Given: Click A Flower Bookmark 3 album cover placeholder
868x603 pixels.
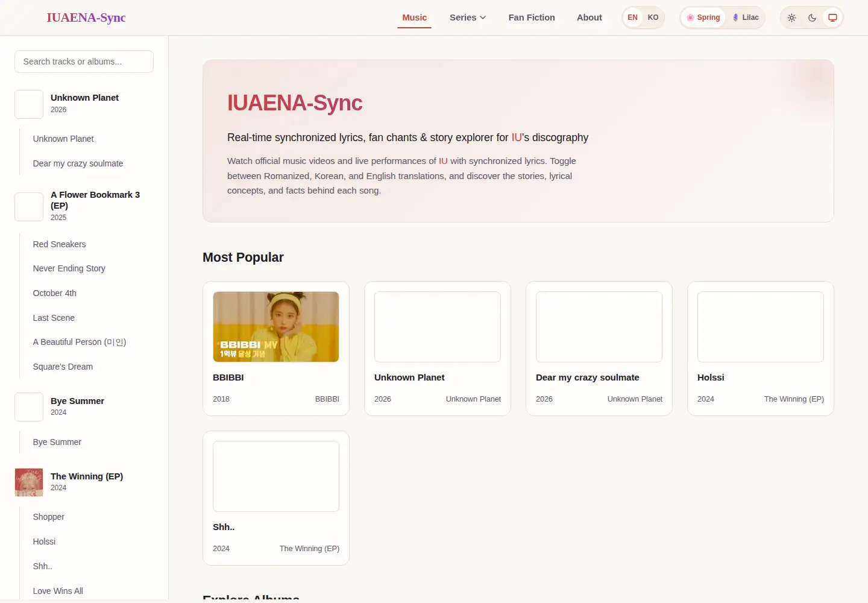Looking at the screenshot, I should coord(29,207).
